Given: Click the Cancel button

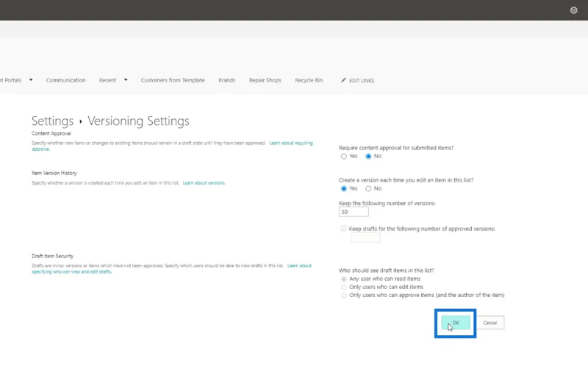Looking at the screenshot, I should click(490, 323).
